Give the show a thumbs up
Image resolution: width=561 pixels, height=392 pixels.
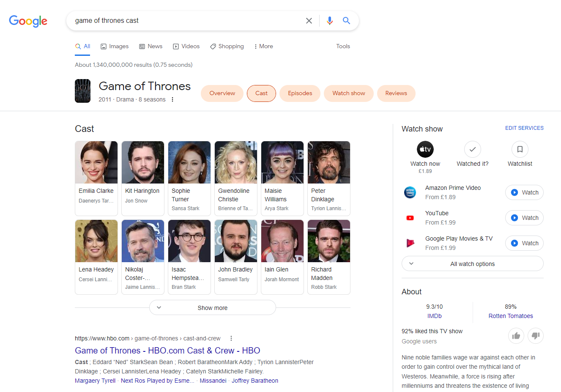(516, 335)
